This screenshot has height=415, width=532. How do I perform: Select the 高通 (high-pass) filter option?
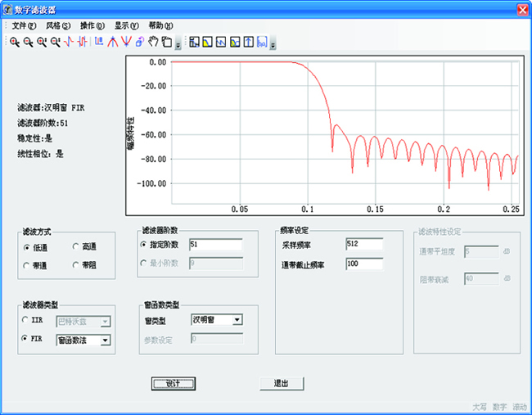point(77,247)
